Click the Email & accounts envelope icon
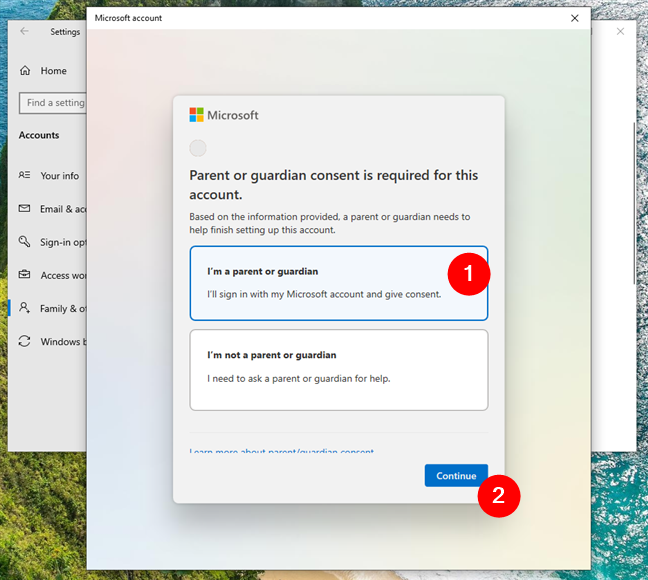The width and height of the screenshot is (648, 580). pos(24,208)
